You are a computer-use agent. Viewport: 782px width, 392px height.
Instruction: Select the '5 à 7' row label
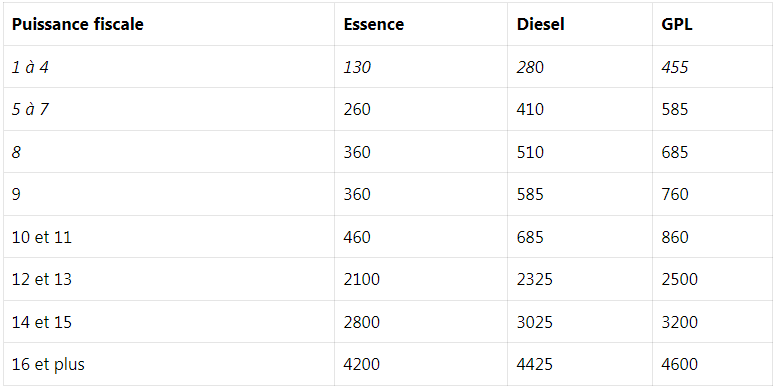point(30,109)
